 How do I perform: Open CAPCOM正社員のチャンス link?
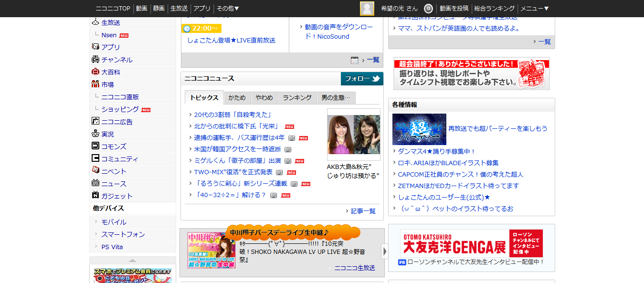[460, 174]
